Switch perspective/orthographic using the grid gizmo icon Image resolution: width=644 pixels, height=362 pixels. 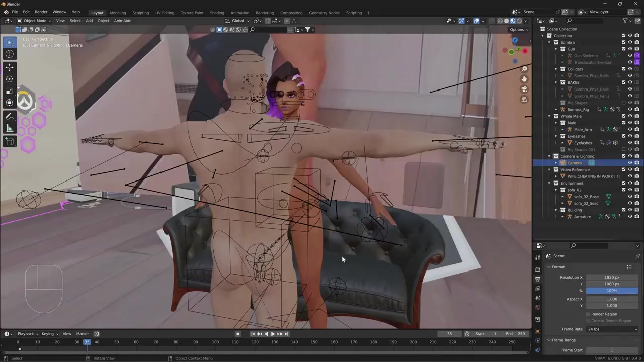pos(524,100)
